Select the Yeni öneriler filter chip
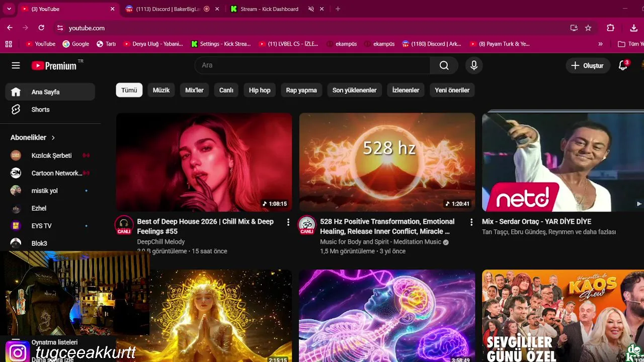Viewport: 644px width, 362px height. 452,90
